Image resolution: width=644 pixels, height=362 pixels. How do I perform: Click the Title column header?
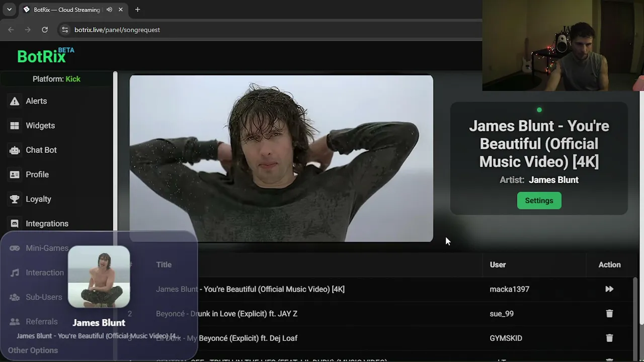(x=164, y=264)
